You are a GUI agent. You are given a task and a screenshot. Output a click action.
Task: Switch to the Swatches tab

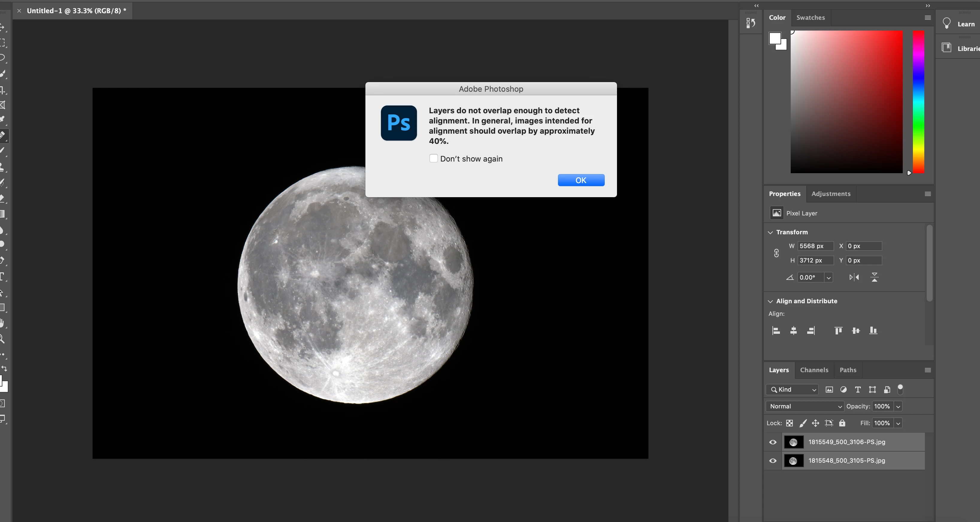pos(810,17)
